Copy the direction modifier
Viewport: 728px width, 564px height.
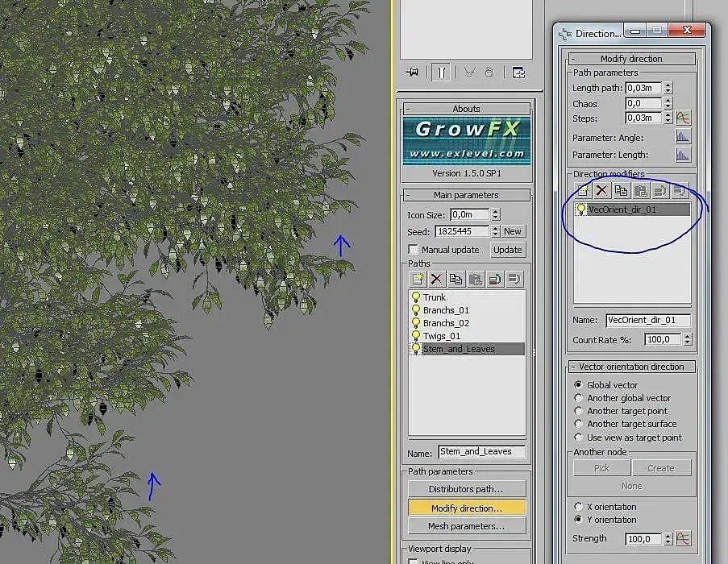tap(622, 191)
